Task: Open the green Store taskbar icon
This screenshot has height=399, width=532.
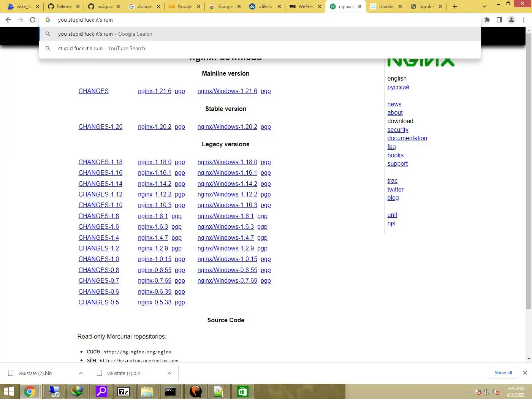Action: (242, 391)
